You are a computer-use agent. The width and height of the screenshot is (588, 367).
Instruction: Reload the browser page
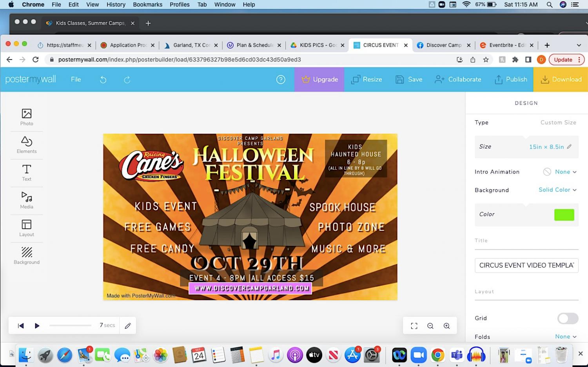35,60
